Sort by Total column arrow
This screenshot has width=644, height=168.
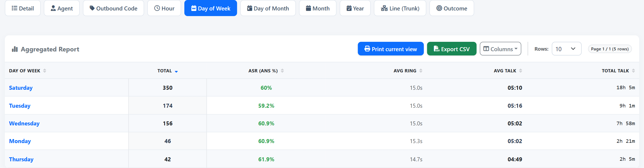tap(176, 71)
